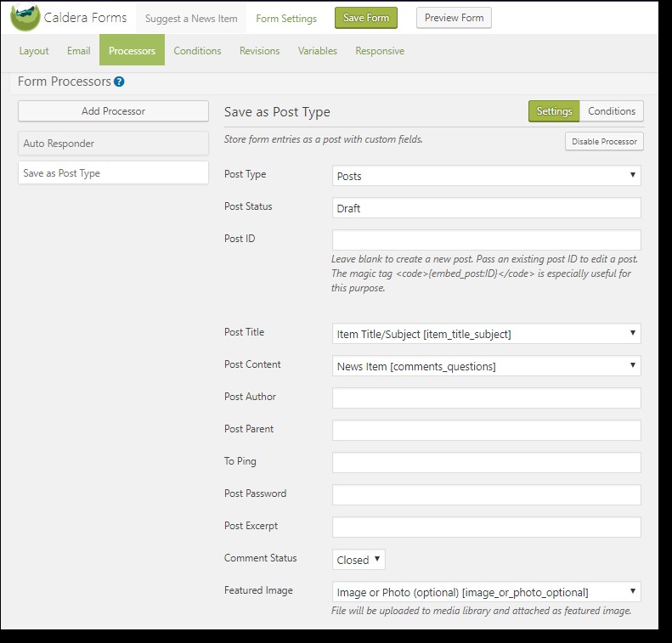The height and width of the screenshot is (643, 672).
Task: Select the Processors tab
Action: pos(132,50)
